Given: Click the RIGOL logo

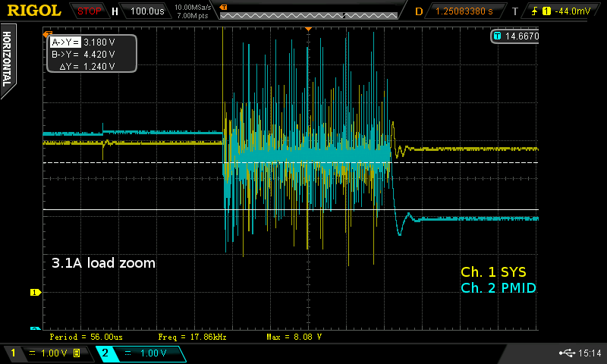Looking at the screenshot, I should pyautogui.click(x=34, y=11).
